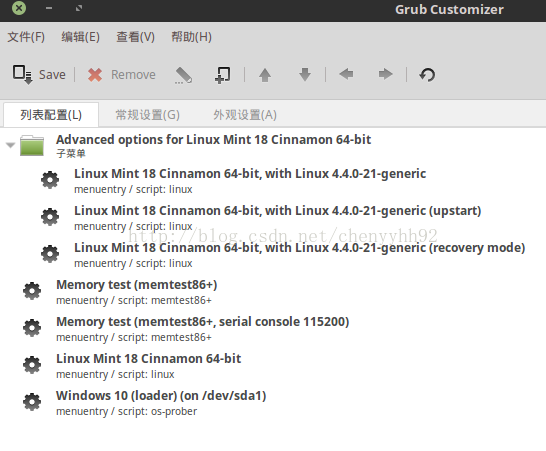Select Memory test (memtest86+) entry title

point(137,285)
